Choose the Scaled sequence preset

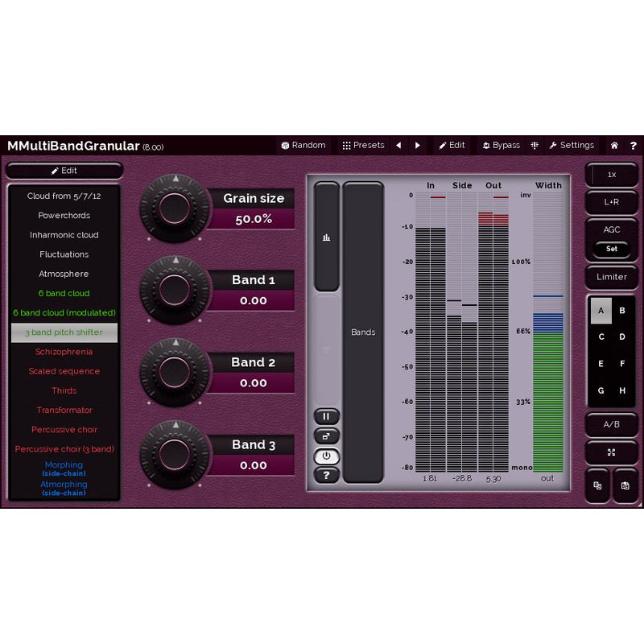pos(64,371)
